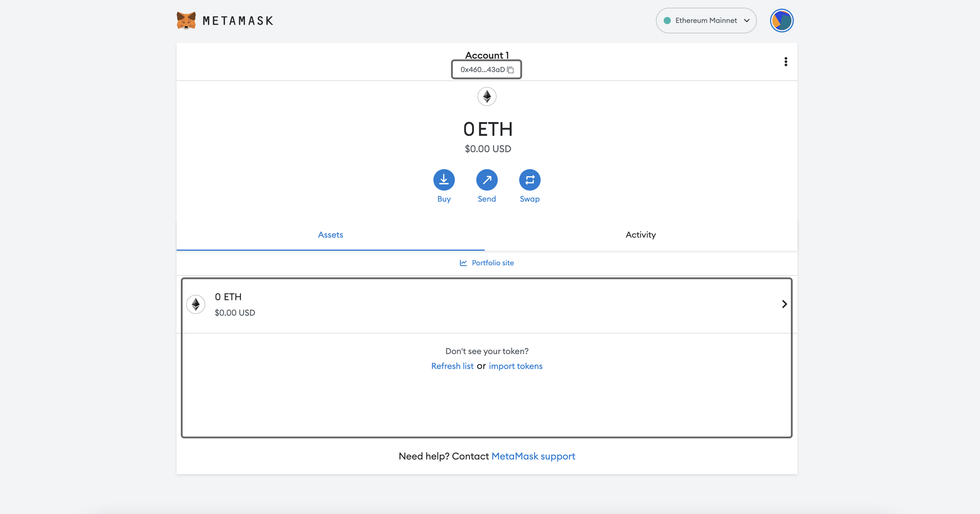Open the Portfolio site link
Screen dimensions: 980x514
492,263
